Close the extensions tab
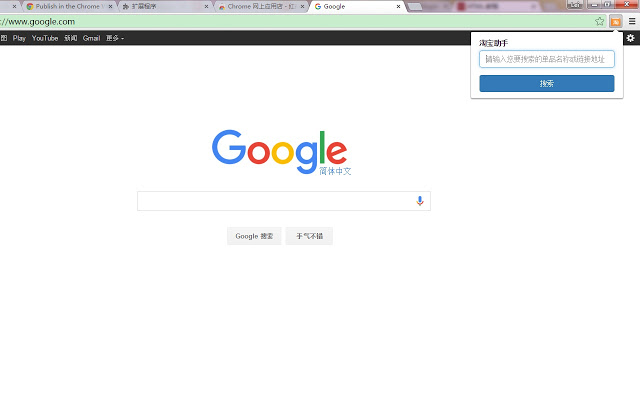 [x=207, y=7]
